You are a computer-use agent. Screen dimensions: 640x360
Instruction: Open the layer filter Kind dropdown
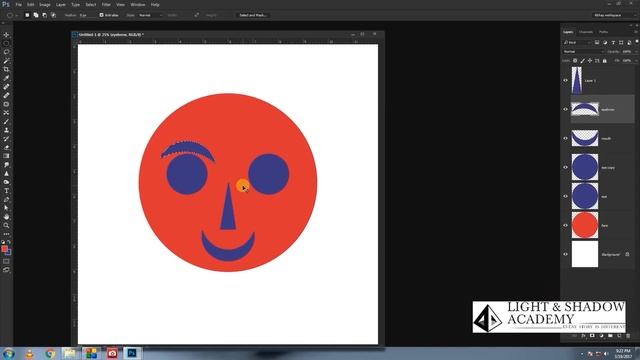577,42
